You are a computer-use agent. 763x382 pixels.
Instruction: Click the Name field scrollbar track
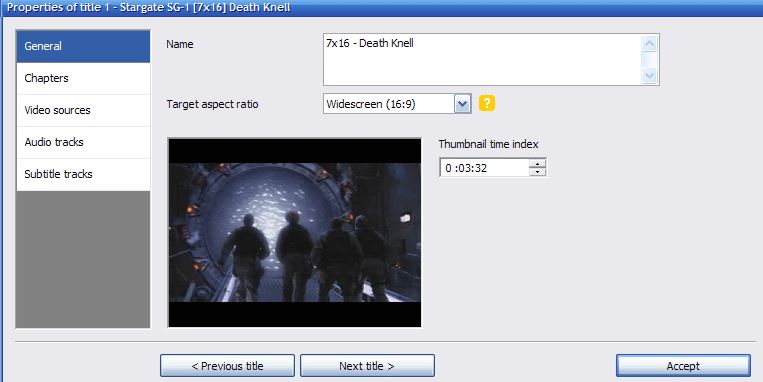pyautogui.click(x=649, y=60)
